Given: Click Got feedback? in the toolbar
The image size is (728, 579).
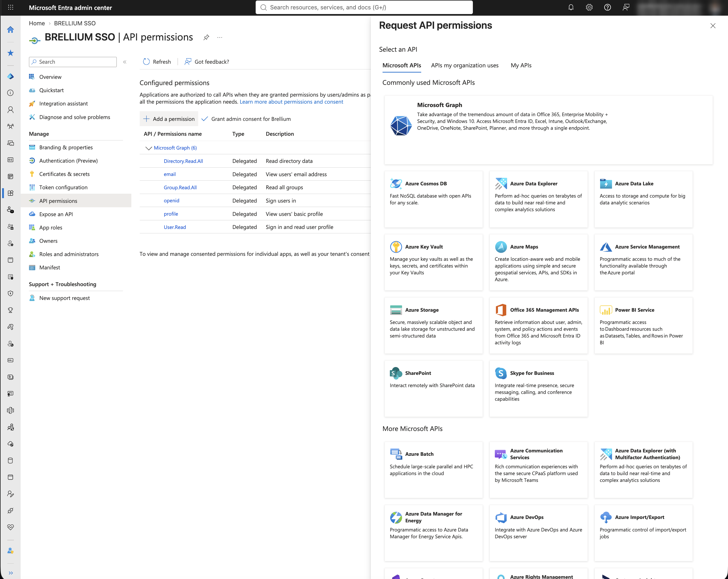Looking at the screenshot, I should pyautogui.click(x=207, y=62).
